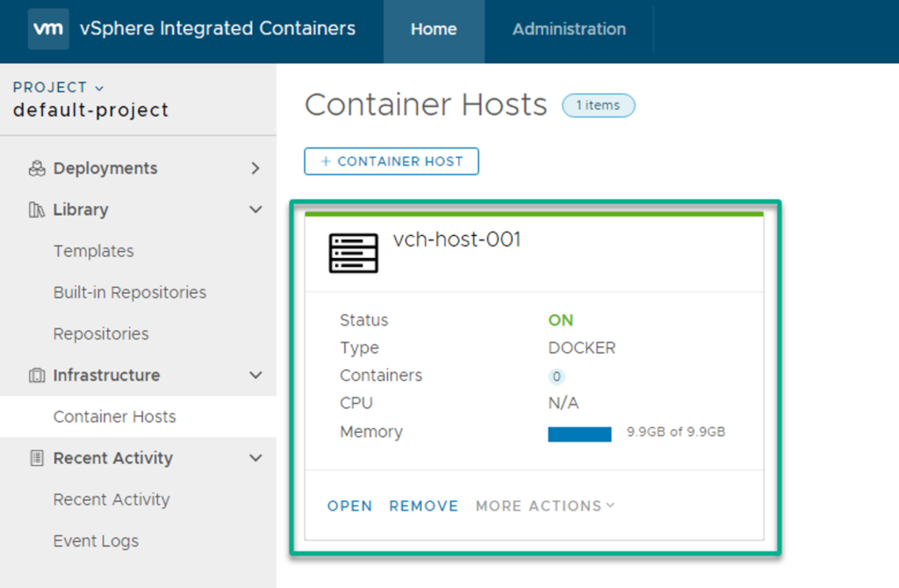Viewport: 899px width, 588px height.
Task: Click the Infrastructure building icon
Action: pos(37,376)
